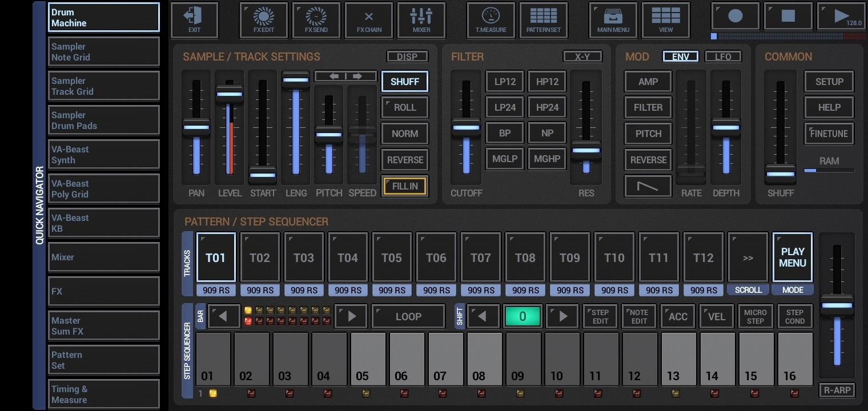Select track T03
Viewport: 868px width, 411px height.
(304, 257)
